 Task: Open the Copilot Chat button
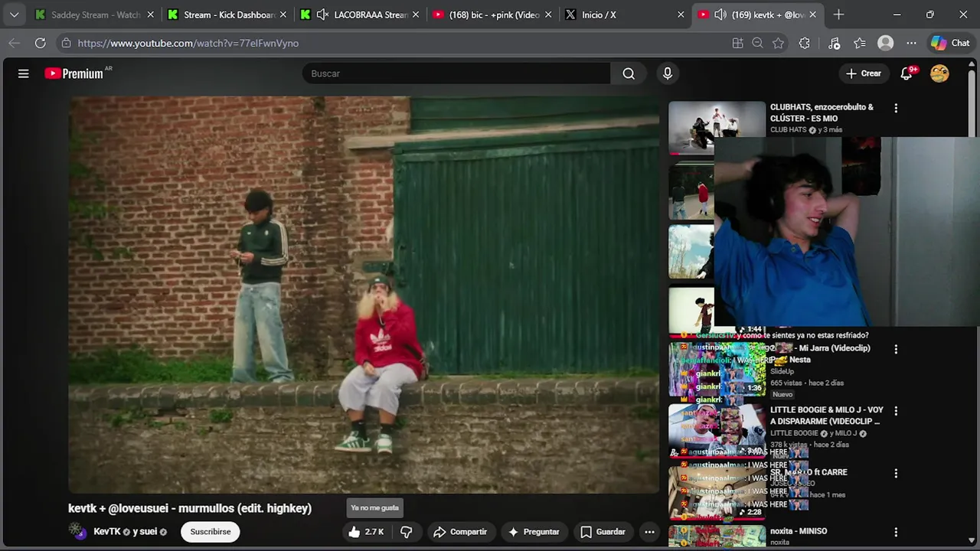950,44
